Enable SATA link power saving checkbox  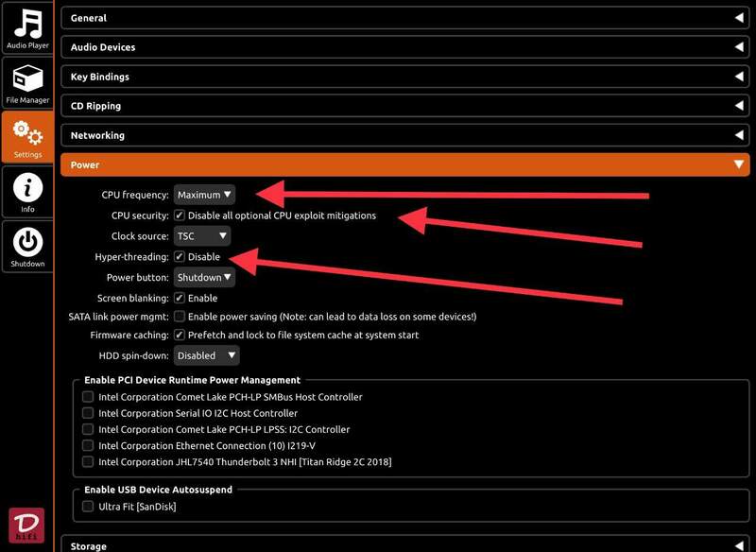180,317
